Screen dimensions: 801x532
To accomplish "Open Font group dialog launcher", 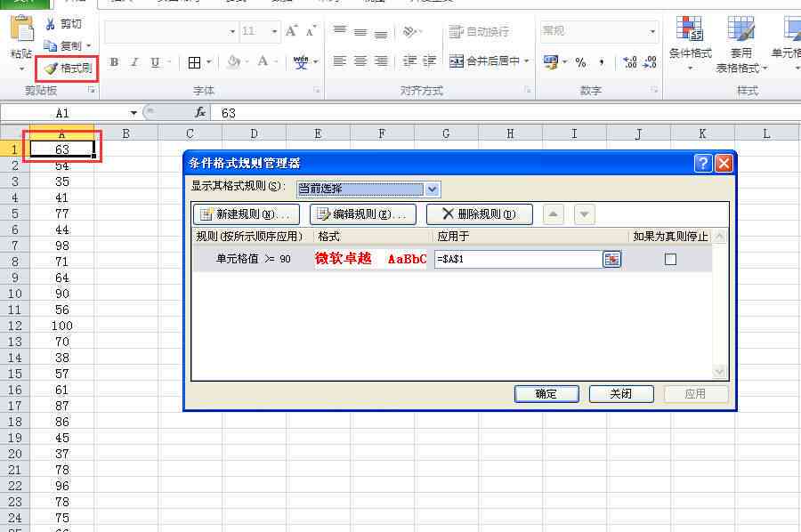I will [317, 91].
